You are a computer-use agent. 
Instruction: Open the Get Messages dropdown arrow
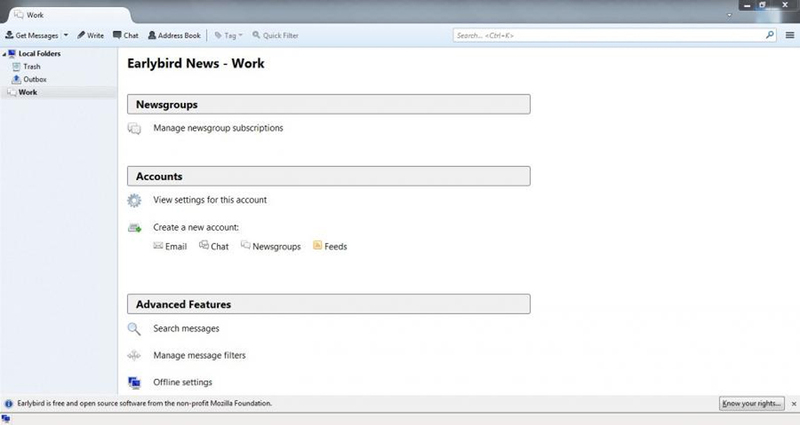tap(65, 35)
